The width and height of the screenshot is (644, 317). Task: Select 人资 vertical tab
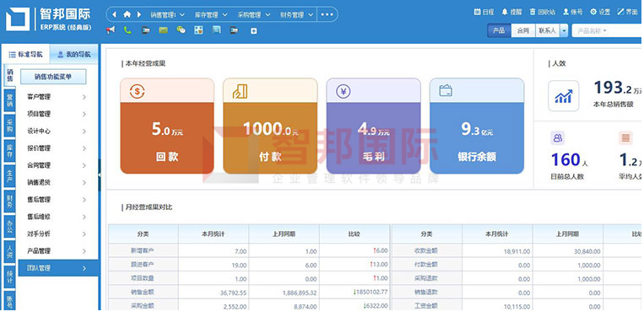[x=9, y=252]
